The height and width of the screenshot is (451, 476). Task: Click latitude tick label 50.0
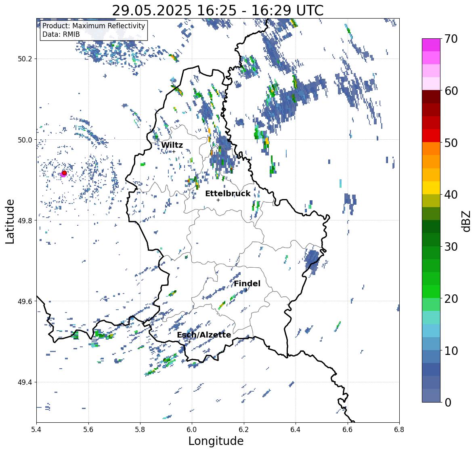point(25,140)
